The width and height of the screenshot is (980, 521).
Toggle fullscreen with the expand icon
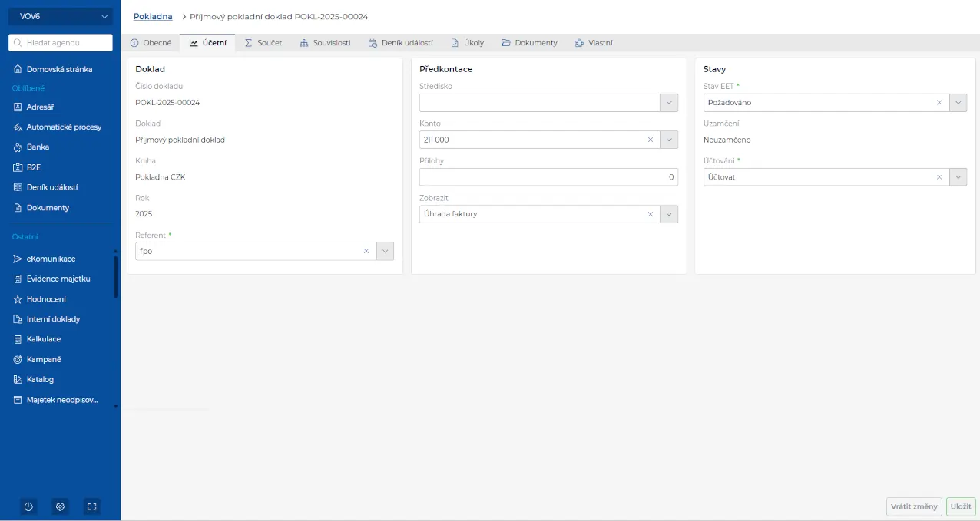[x=91, y=506]
